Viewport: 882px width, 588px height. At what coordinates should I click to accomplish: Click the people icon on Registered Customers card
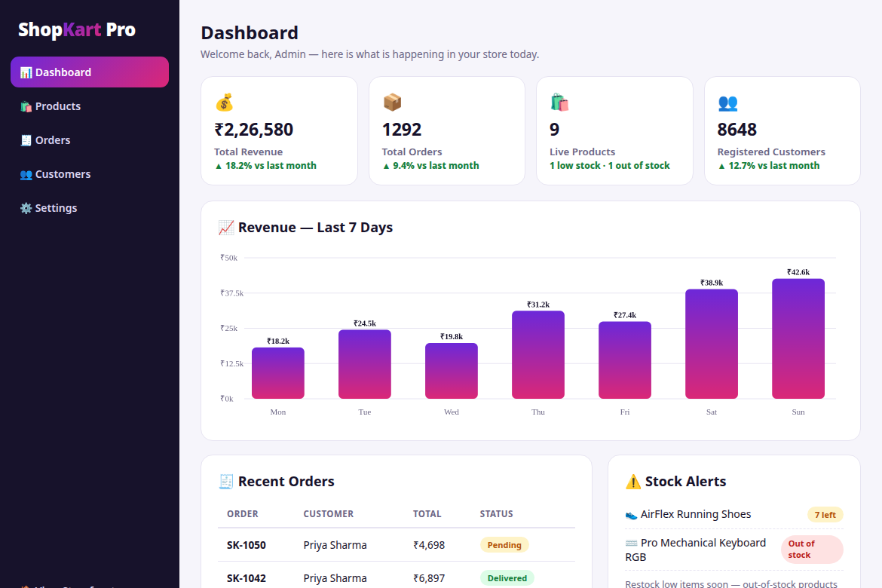pos(727,103)
